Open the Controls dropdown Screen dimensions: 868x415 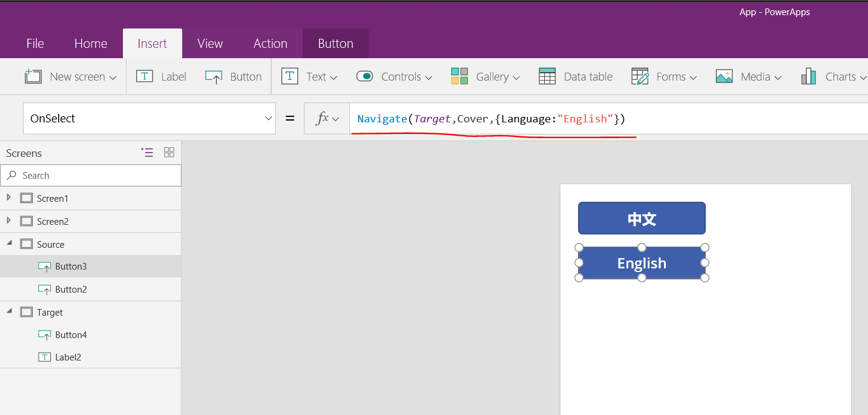(430, 77)
